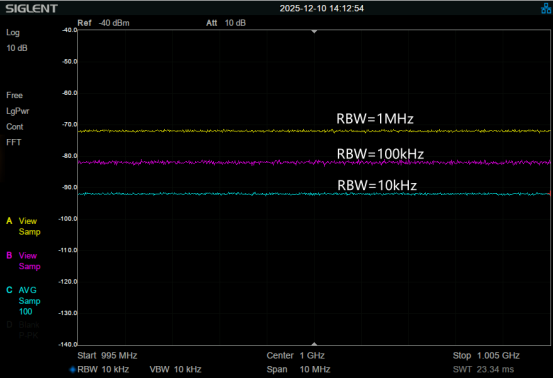The width and height of the screenshot is (553, 378).
Task: Click the -100.0 axis label
Action: pyautogui.click(x=68, y=219)
